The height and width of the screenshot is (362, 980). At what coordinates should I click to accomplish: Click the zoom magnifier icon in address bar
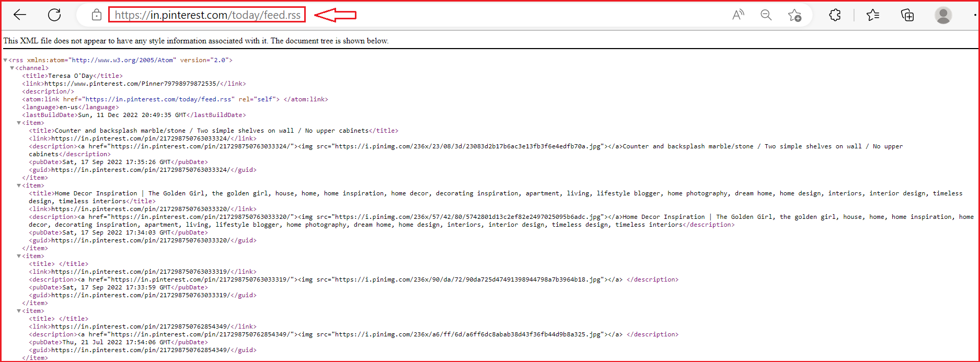tap(766, 15)
